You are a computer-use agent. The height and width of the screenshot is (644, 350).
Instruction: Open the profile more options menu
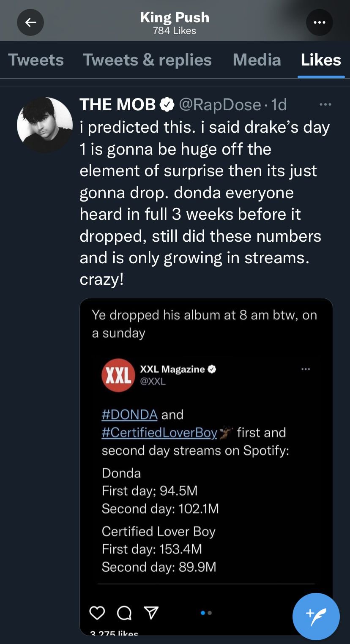tap(319, 22)
